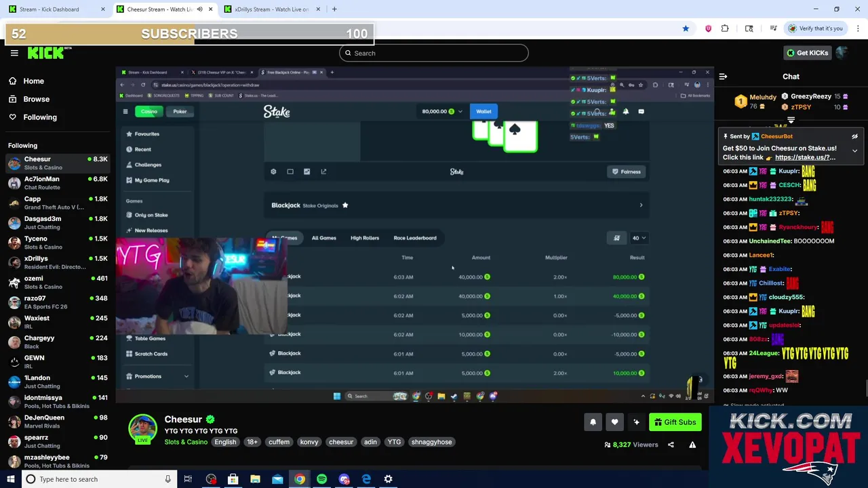The width and height of the screenshot is (868, 488).
Task: Click the Stake Wallet button
Action: (x=484, y=111)
